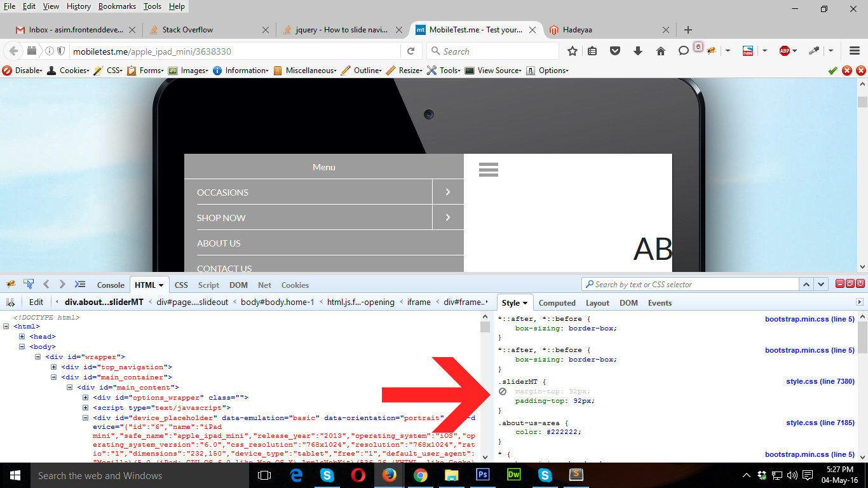
Task: Open the Firefox hamburger menu
Action: pyautogui.click(x=855, y=51)
